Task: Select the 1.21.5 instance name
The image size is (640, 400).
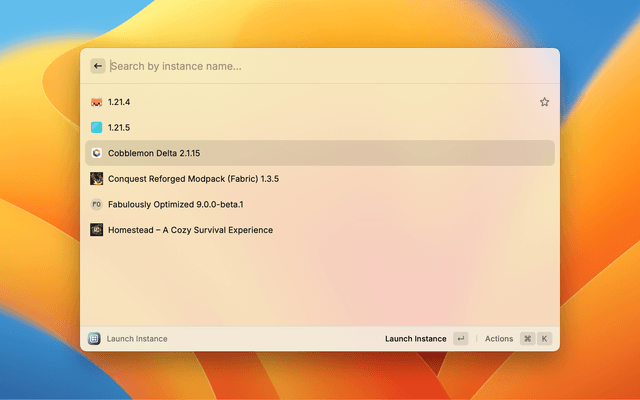Action: click(x=119, y=128)
